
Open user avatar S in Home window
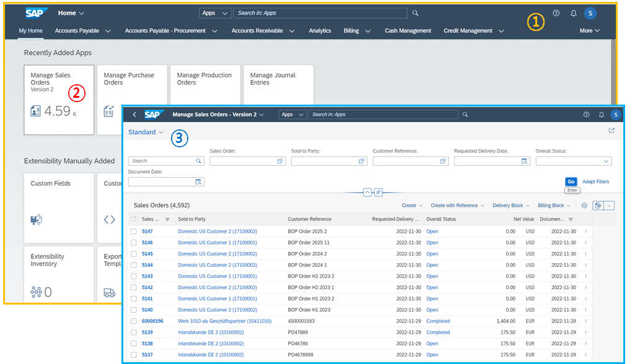(x=590, y=13)
